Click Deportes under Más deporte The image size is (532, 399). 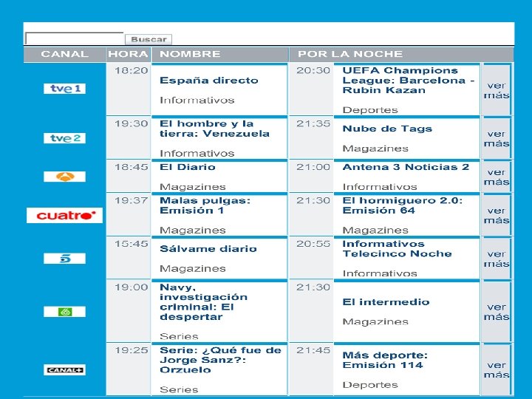(370, 385)
